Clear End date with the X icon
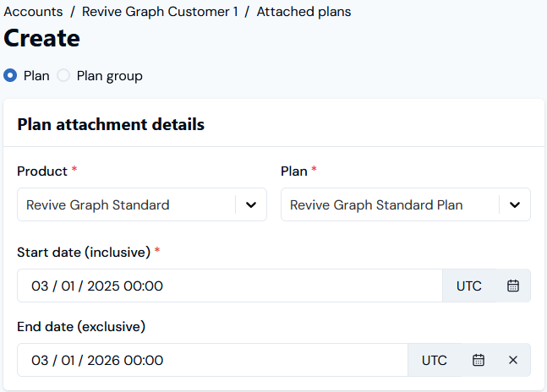547x392 pixels. (x=513, y=360)
